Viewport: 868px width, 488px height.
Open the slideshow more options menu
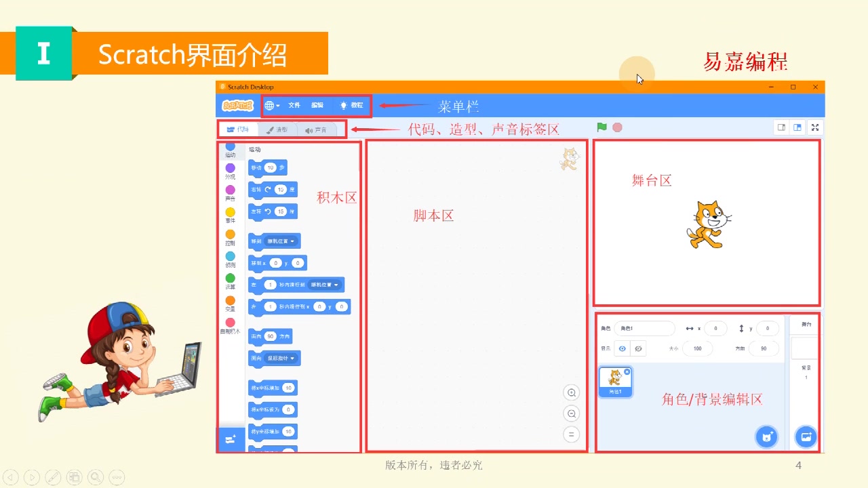pos(117,477)
